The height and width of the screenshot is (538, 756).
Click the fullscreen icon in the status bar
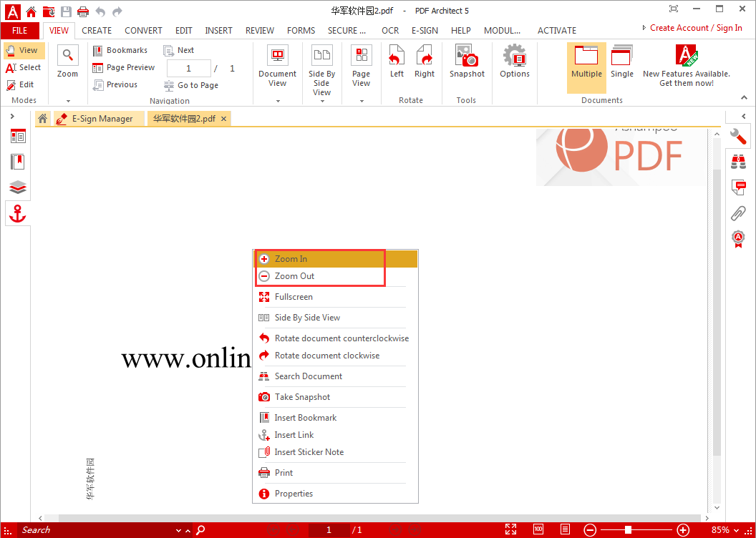pos(510,529)
